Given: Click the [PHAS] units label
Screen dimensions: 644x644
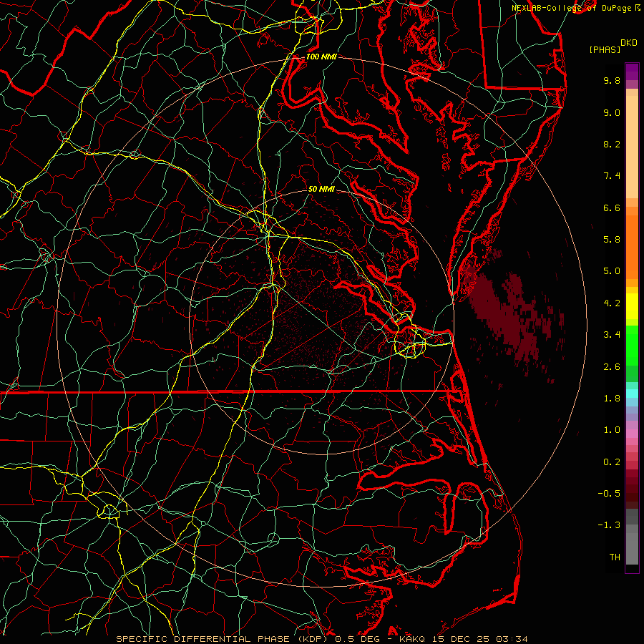Looking at the screenshot, I should [605, 50].
